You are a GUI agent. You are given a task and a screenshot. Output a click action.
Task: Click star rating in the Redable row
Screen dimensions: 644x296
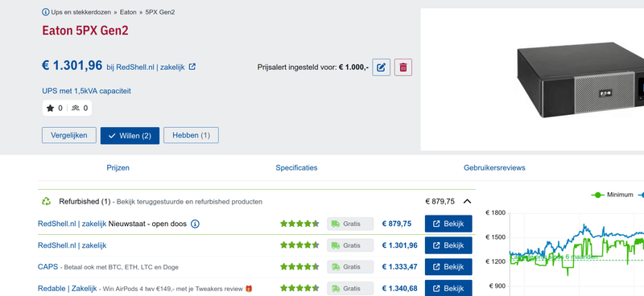coord(299,288)
